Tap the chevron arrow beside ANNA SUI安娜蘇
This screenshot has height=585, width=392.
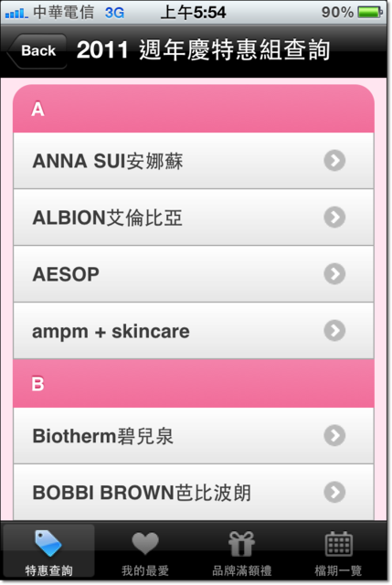(334, 161)
